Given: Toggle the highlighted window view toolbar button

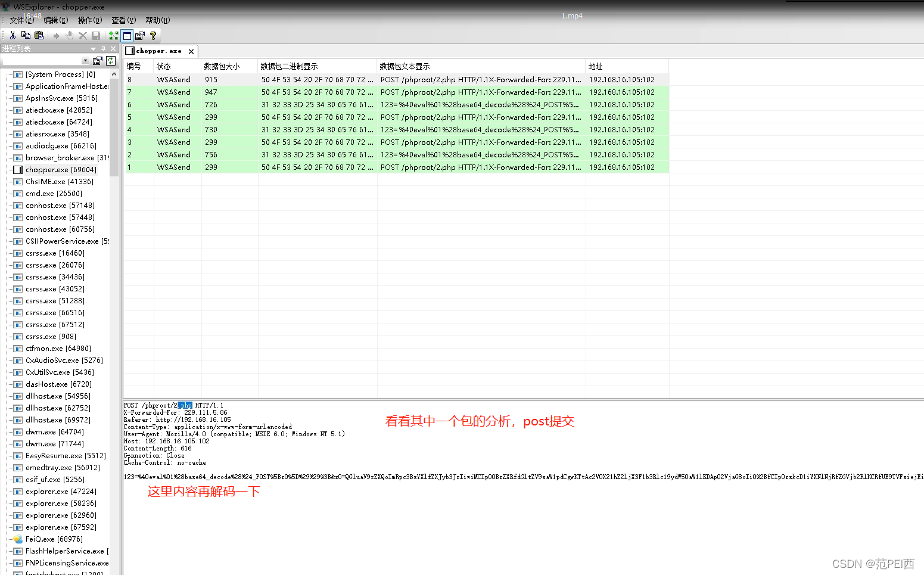Looking at the screenshot, I should point(127,36).
